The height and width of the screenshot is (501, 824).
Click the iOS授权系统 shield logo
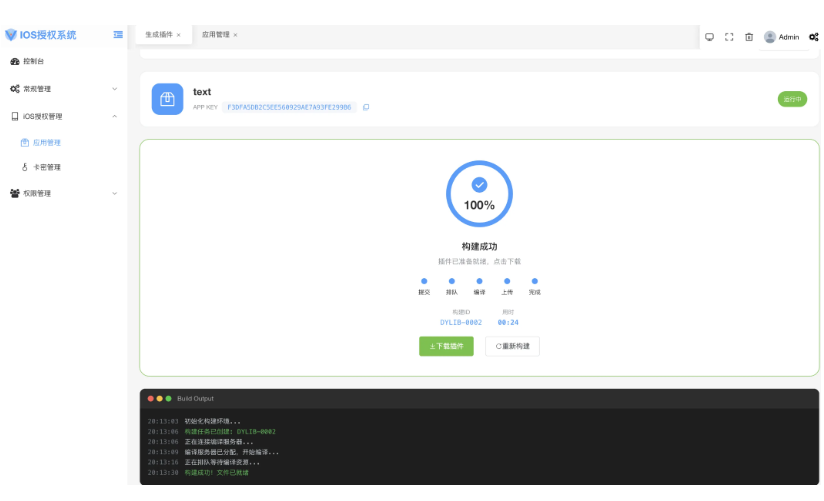pos(11,35)
